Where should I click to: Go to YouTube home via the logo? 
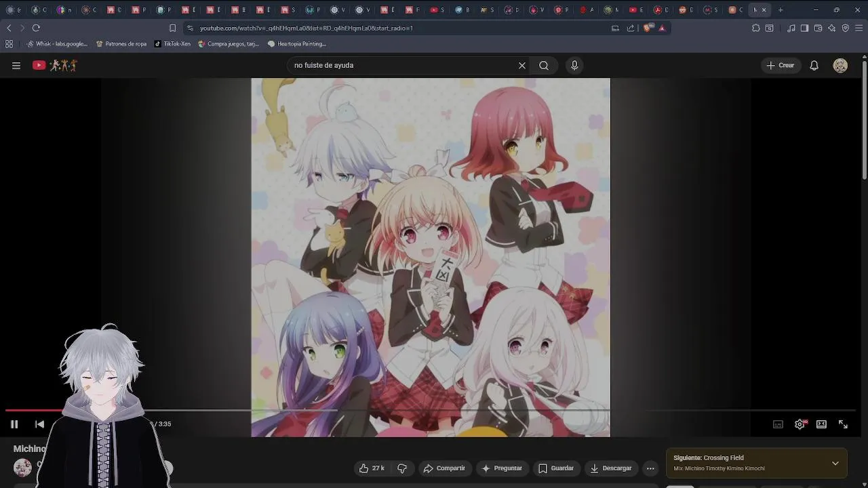(55, 65)
